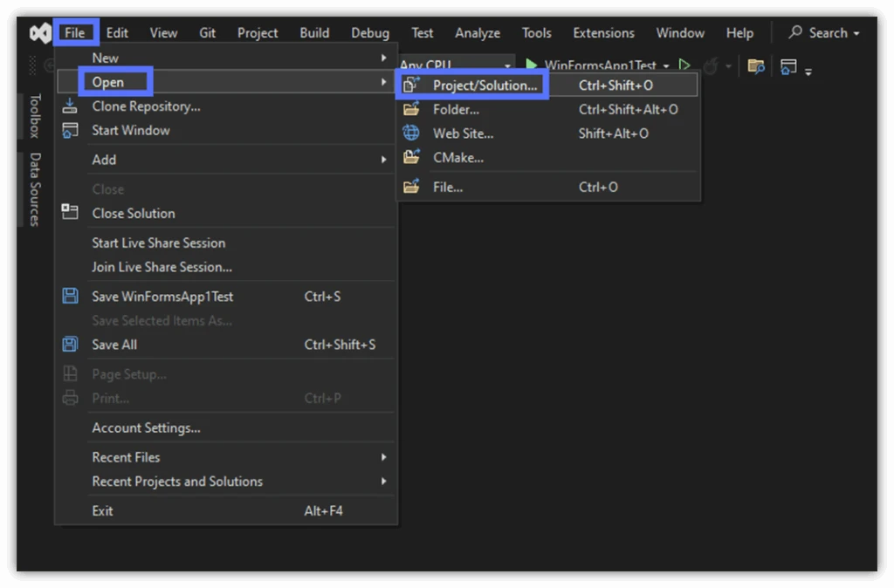
Task: Select Save WinFormsApp1Test entry
Action: click(x=226, y=296)
